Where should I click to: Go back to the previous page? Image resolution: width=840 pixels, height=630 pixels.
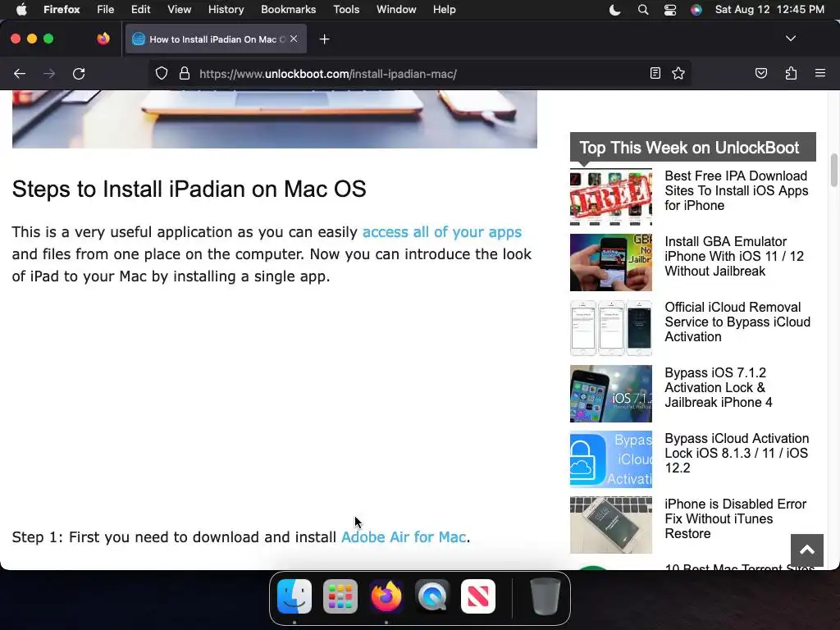coord(20,74)
